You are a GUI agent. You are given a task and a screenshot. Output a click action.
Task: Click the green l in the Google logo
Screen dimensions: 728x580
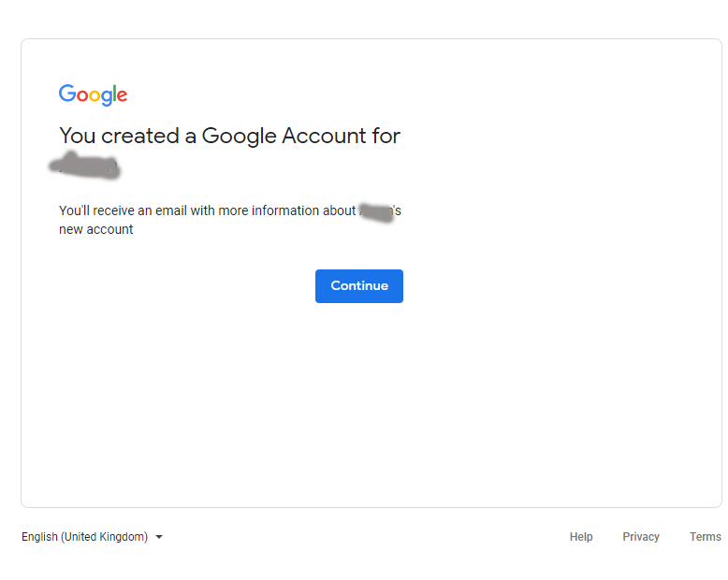[114, 94]
